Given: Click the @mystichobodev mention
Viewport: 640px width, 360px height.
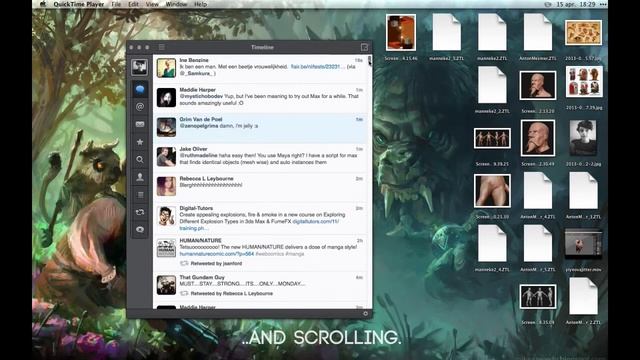Looking at the screenshot, I should coord(201,96).
